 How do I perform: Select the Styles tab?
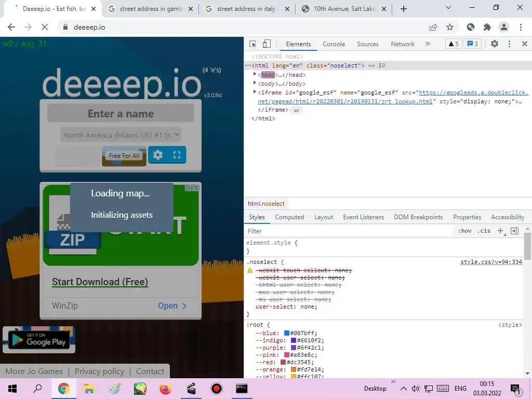coord(257,217)
